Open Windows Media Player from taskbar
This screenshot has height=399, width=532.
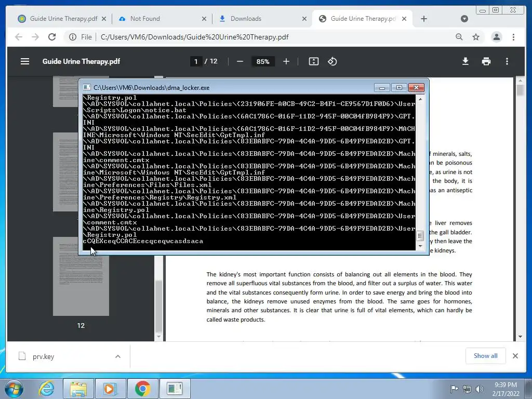[x=110, y=389]
